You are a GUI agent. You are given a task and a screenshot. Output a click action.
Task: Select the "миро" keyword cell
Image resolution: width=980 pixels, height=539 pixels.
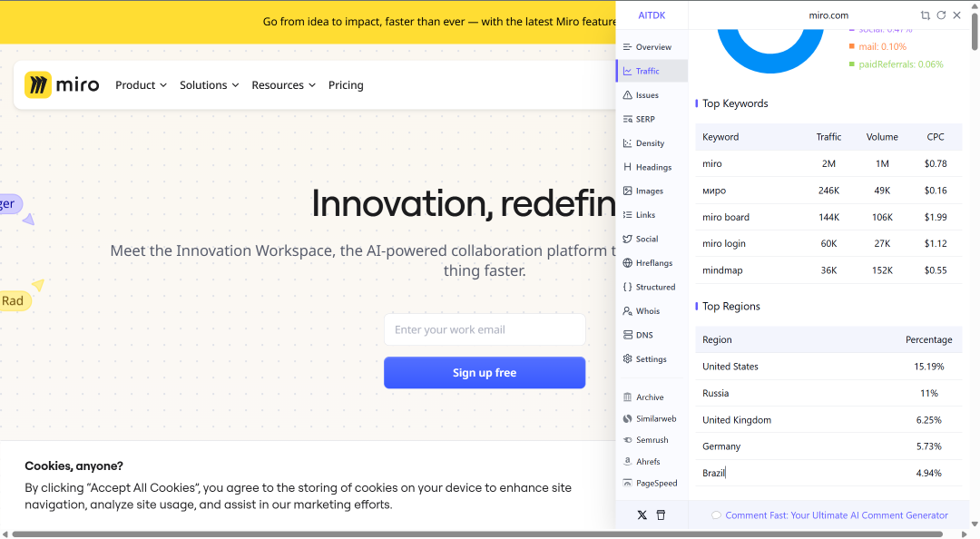pos(714,191)
